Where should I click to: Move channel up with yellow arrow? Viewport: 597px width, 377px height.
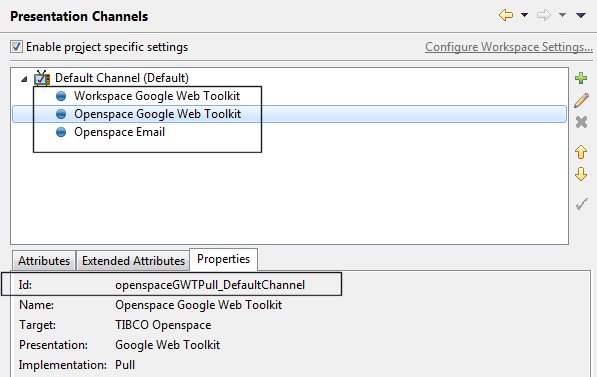(581, 152)
